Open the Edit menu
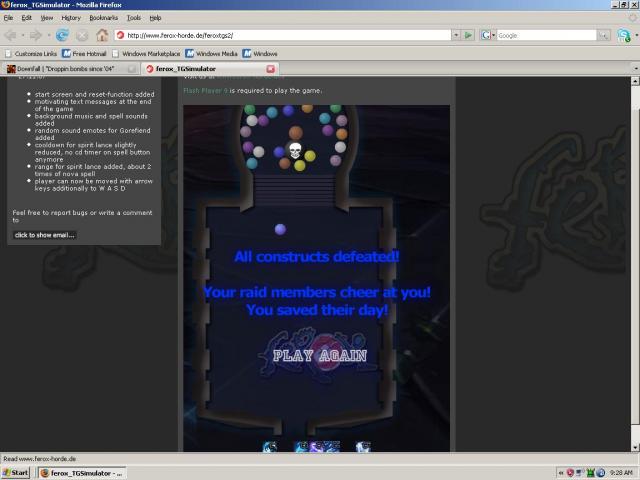Viewport: 640px width, 480px height. pos(27,18)
